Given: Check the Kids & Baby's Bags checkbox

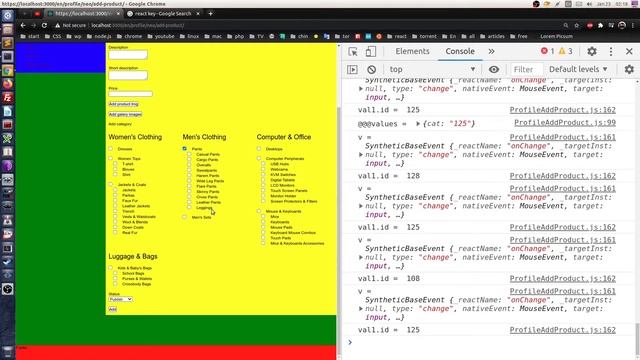Looking at the screenshot, I should pyautogui.click(x=111, y=268).
